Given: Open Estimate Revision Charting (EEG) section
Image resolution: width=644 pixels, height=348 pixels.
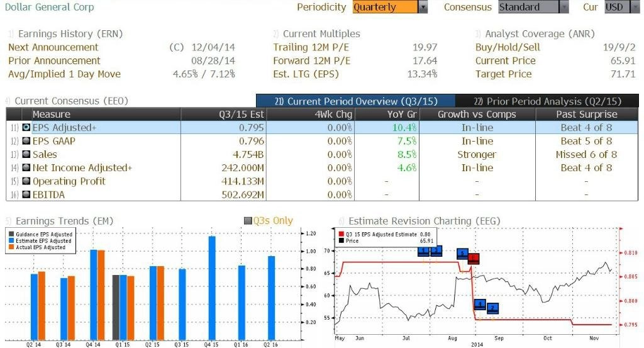Looking at the screenshot, I should click(x=425, y=221).
